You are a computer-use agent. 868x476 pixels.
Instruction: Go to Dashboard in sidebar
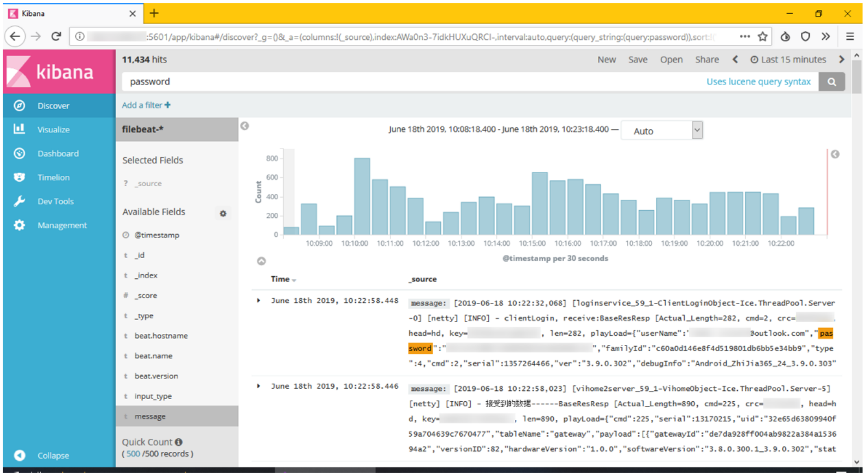[x=59, y=154]
